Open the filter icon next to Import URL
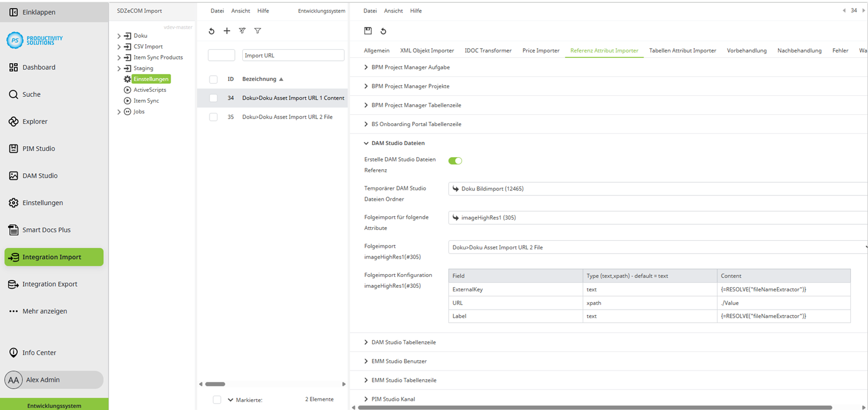The height and width of the screenshot is (410, 868). pyautogui.click(x=258, y=31)
